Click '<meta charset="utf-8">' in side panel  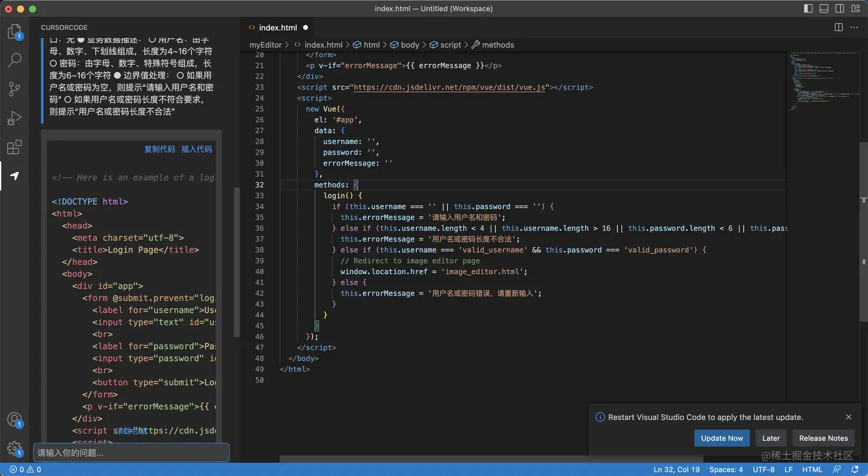point(128,237)
